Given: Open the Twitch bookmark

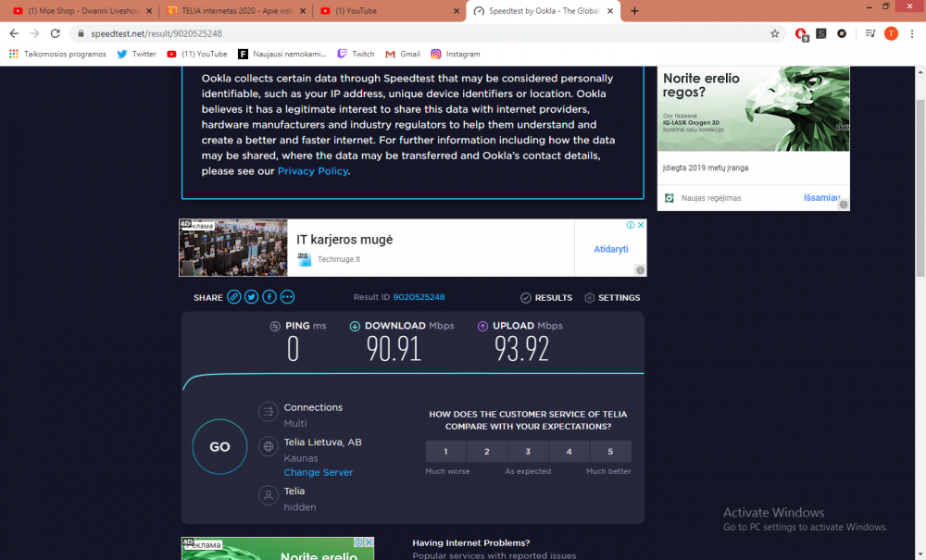Looking at the screenshot, I should pyautogui.click(x=356, y=54).
